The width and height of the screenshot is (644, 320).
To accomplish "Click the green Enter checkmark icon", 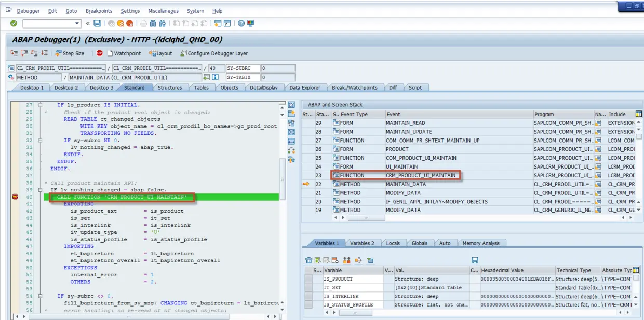I will tap(14, 23).
